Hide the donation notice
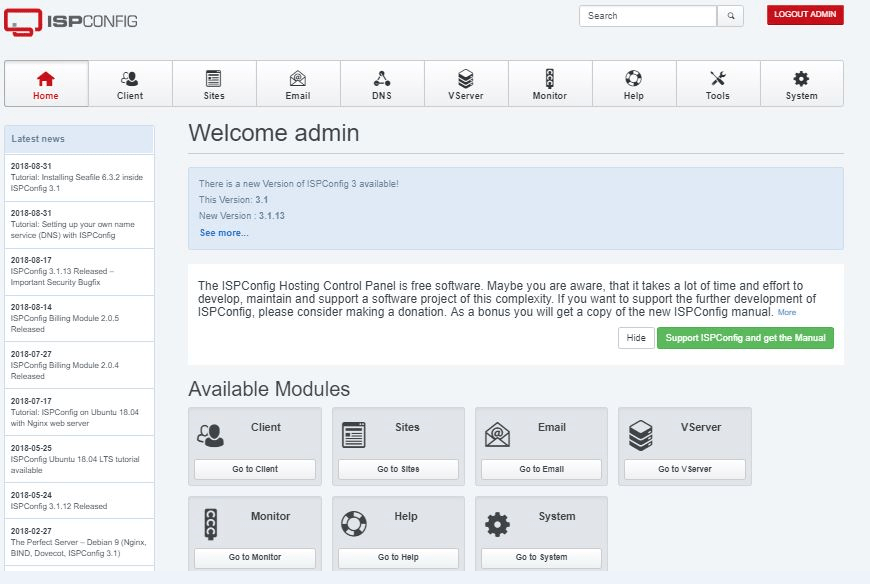The image size is (870, 584). 636,338
